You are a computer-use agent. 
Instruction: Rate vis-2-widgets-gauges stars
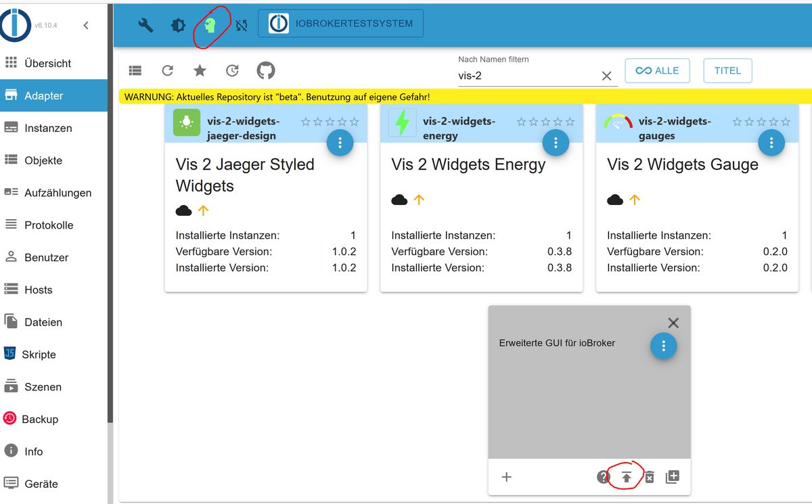(x=761, y=122)
